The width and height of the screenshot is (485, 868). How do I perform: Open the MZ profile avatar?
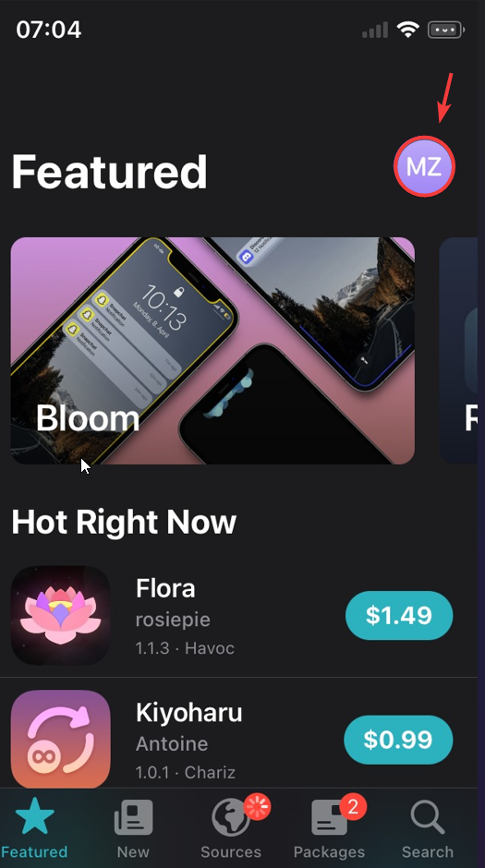pos(424,166)
